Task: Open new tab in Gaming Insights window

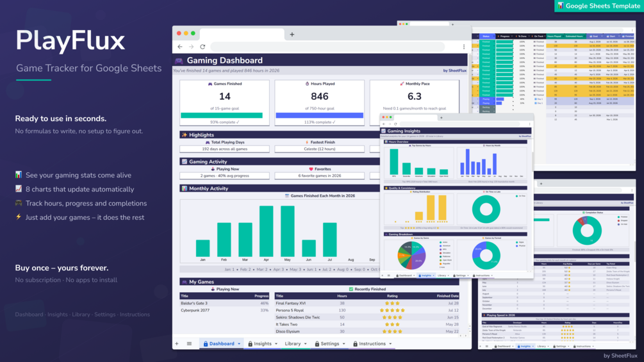Action: (442, 118)
